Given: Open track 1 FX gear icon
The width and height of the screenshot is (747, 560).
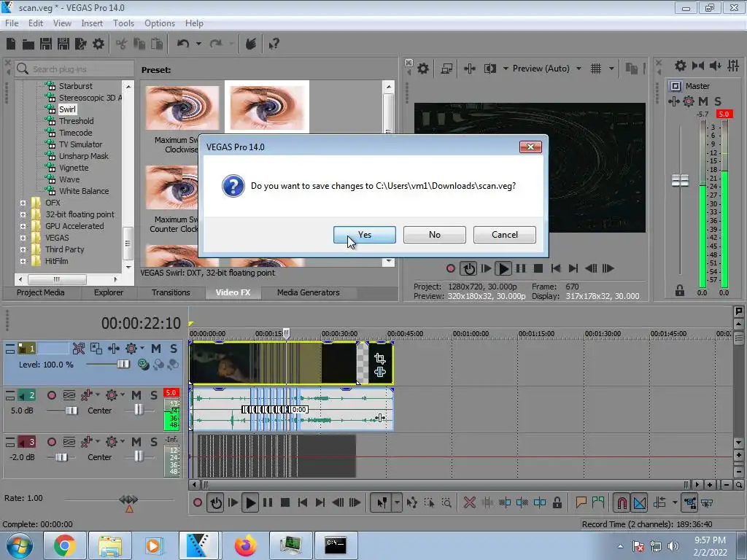Looking at the screenshot, I should (131, 349).
